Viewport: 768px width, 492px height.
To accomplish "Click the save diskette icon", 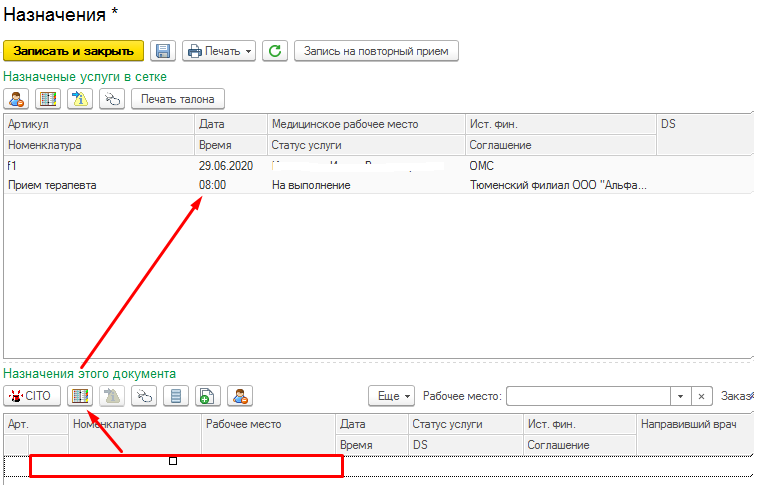I will (163, 51).
